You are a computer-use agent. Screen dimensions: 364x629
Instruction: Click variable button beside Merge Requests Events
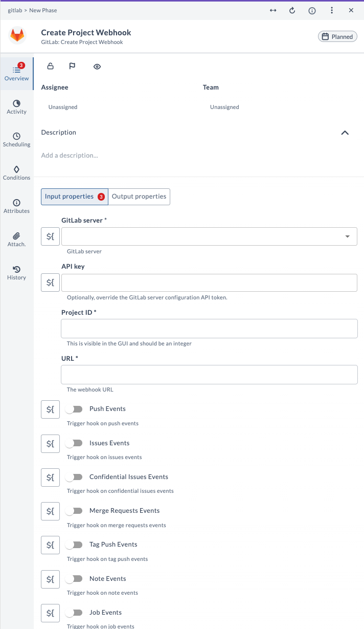(x=50, y=511)
